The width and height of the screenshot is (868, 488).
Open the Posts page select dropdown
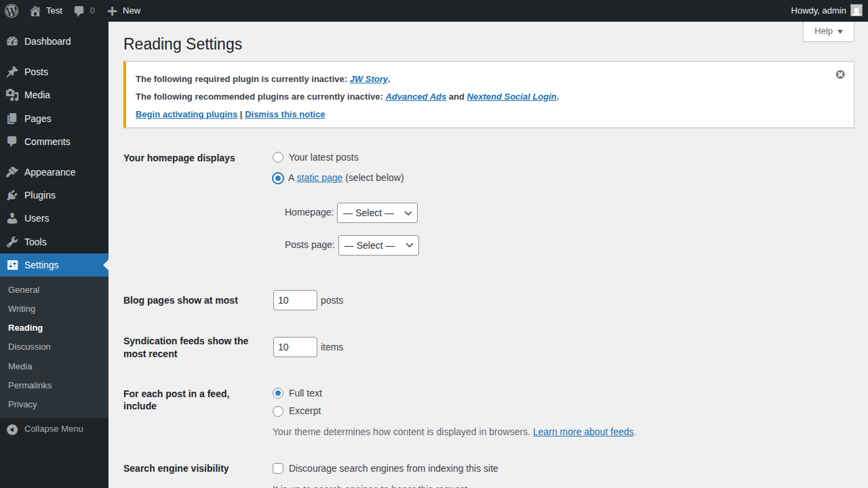coord(378,245)
